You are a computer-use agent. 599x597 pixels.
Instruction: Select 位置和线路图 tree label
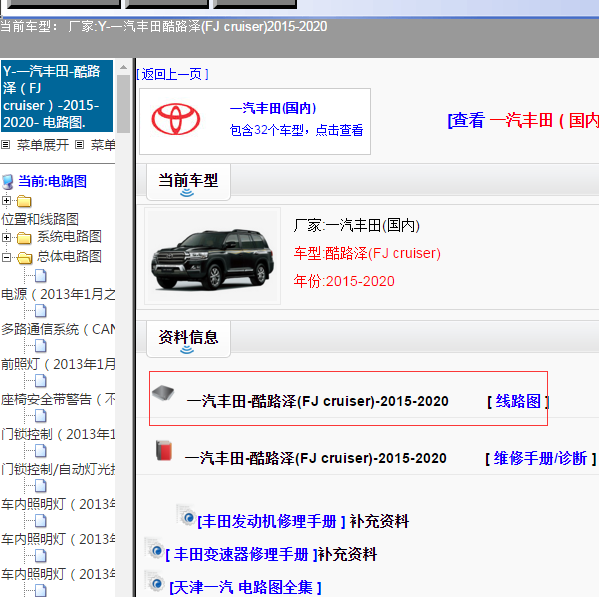click(40, 220)
